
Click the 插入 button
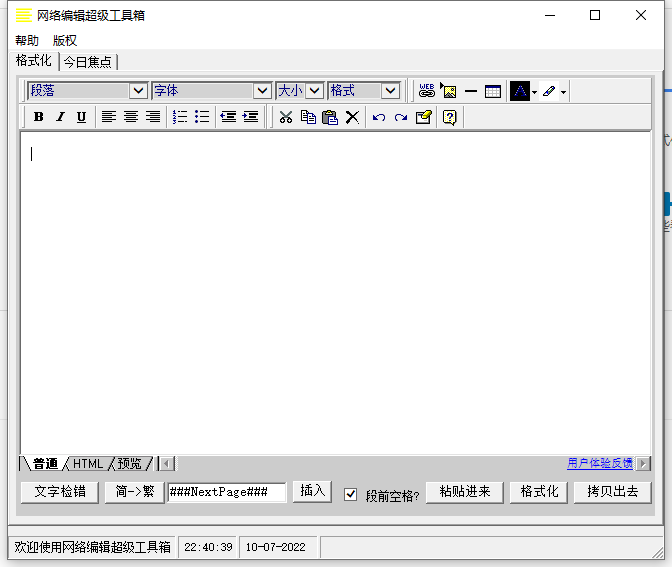(312, 491)
